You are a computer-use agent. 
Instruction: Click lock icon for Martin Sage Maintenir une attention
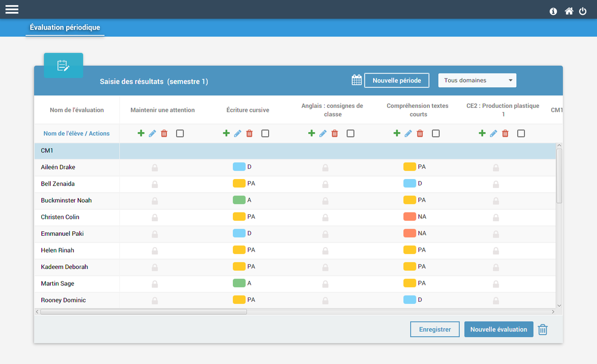(x=155, y=284)
